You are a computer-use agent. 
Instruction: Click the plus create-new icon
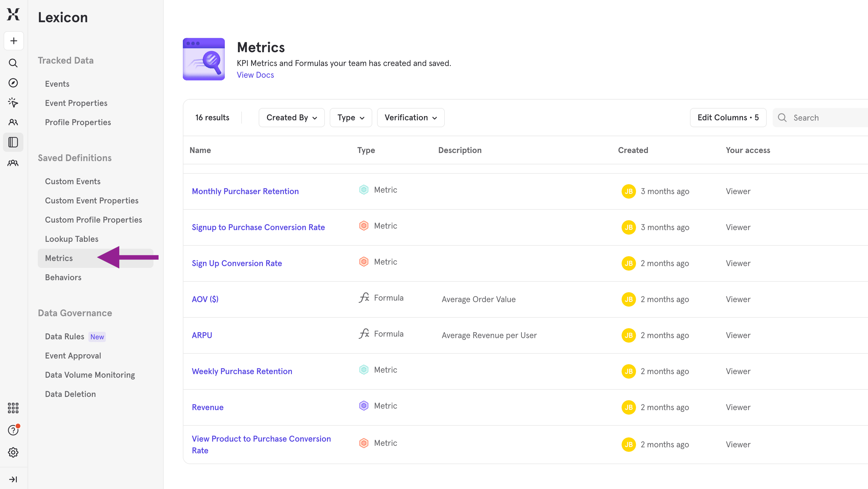point(13,41)
